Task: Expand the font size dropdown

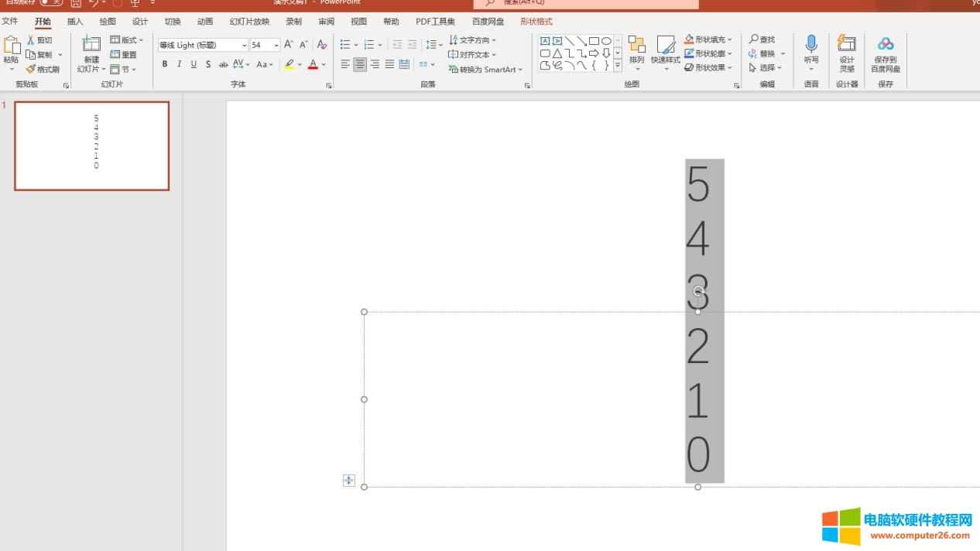Action: point(276,45)
